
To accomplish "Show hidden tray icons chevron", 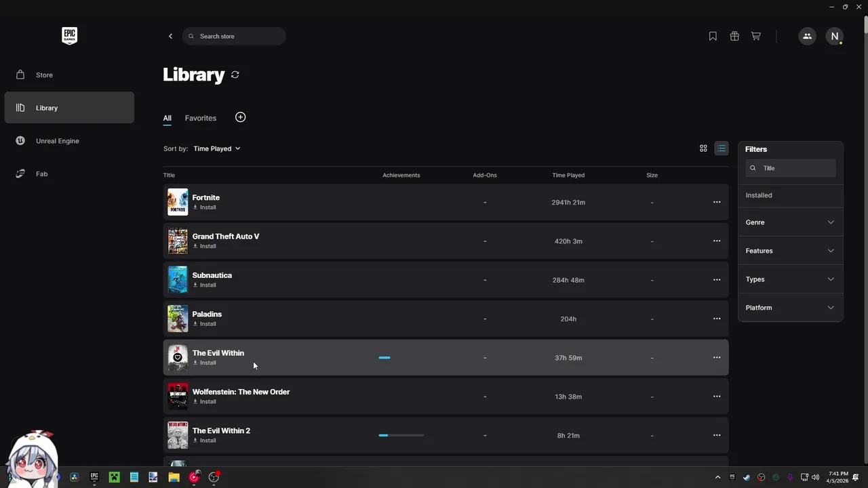I will coord(717,477).
